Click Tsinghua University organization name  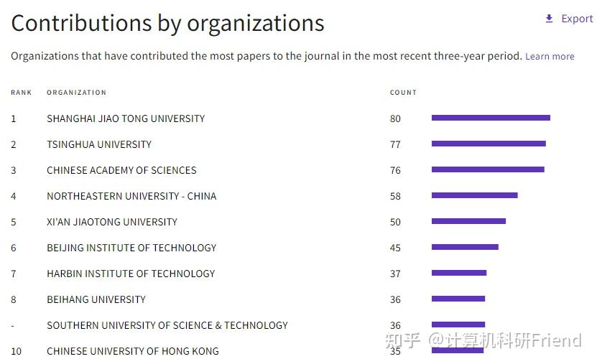[99, 144]
